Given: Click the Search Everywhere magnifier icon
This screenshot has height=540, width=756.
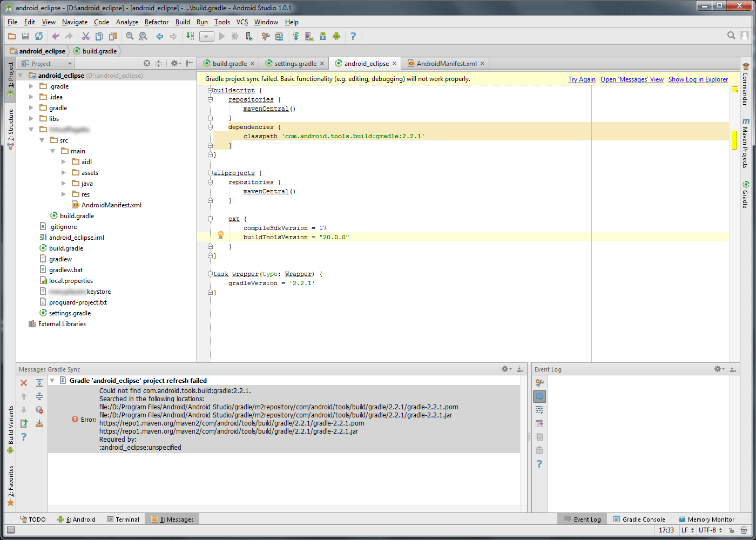Looking at the screenshot, I should (731, 36).
